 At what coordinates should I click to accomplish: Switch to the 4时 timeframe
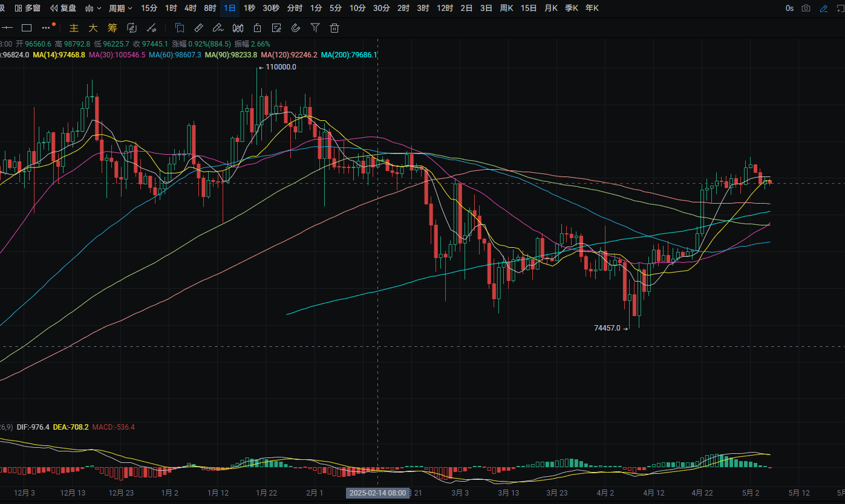pos(191,8)
